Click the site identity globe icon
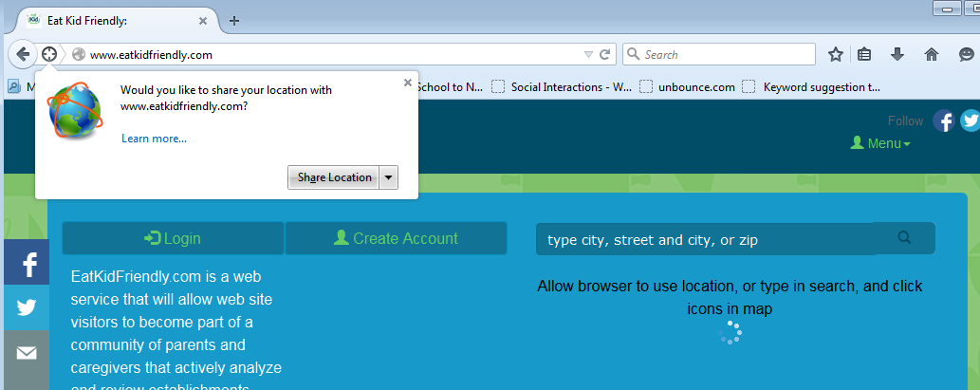The image size is (980, 390). 78,54
